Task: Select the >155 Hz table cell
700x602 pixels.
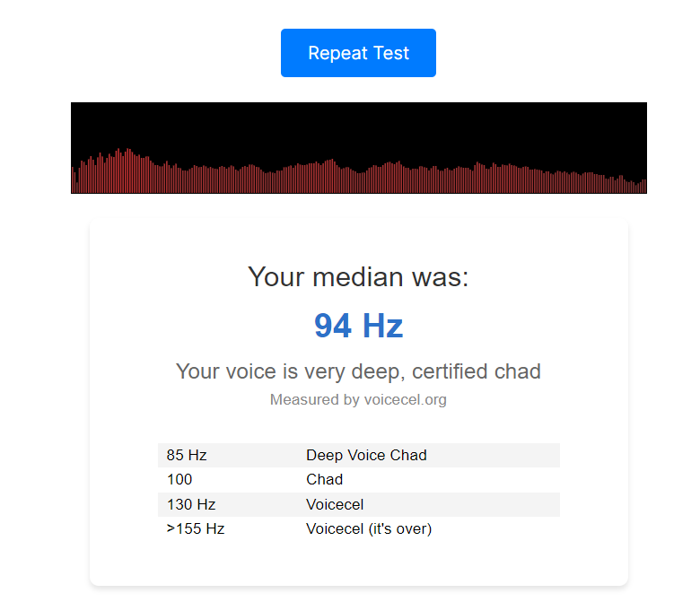Action: pos(196,528)
